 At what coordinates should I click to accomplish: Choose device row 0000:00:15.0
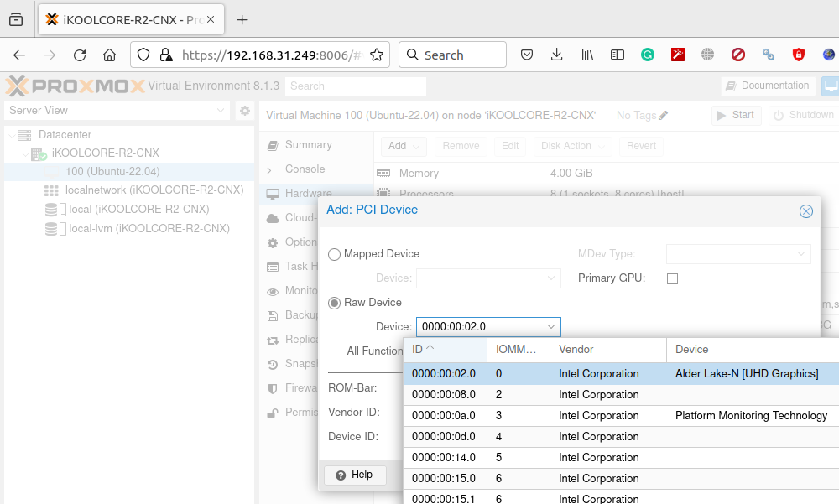[x=621, y=478]
